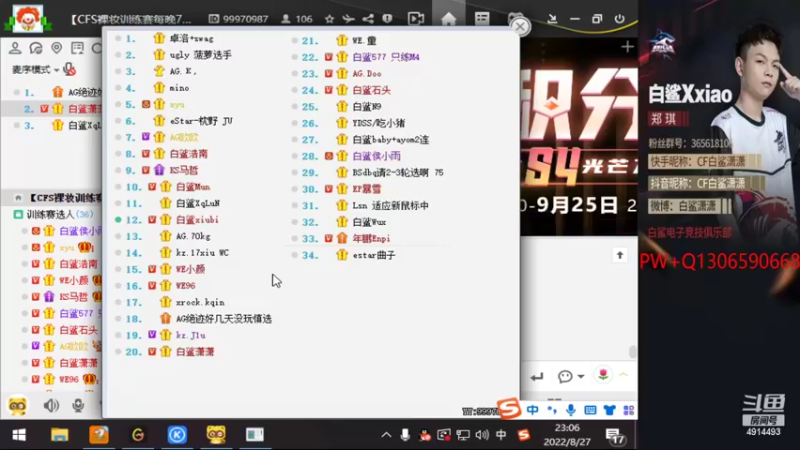This screenshot has height=450, width=800.
Task: Open the Sogou toolbar soft keyboard icon
Action: (x=590, y=410)
